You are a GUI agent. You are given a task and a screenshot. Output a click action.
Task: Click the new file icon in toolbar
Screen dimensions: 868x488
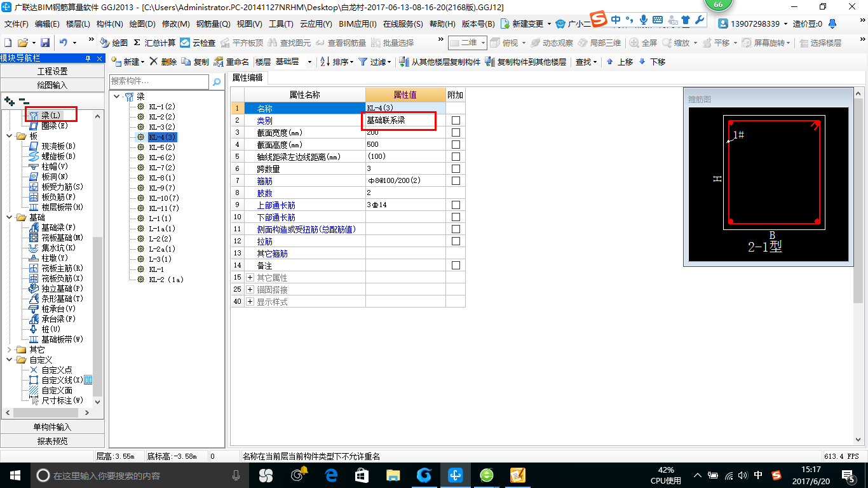click(x=8, y=43)
